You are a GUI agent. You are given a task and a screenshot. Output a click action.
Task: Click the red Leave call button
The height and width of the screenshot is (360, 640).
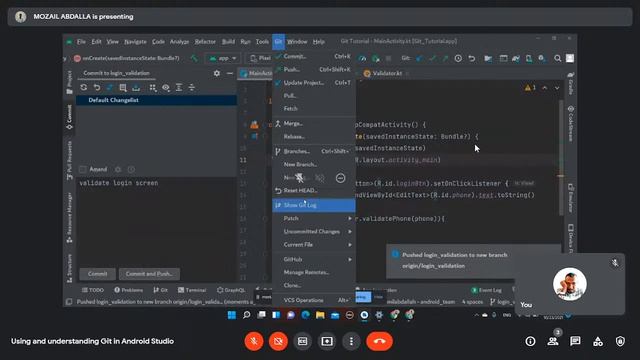click(x=380, y=341)
